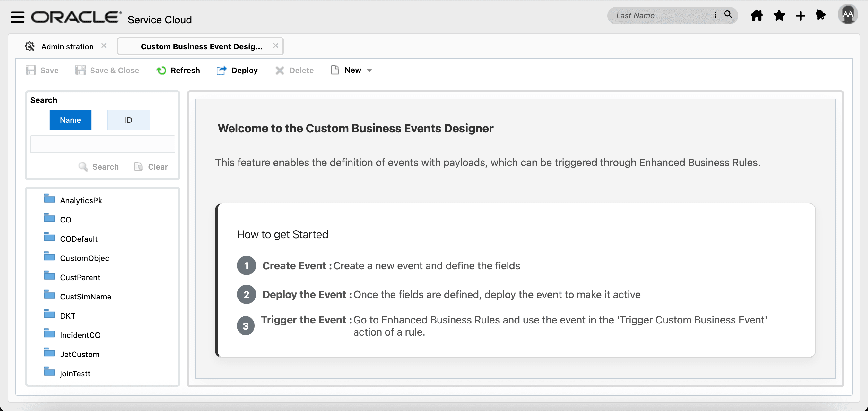The width and height of the screenshot is (868, 411).
Task: Close the Custom Business Event Designer tab
Action: (x=276, y=46)
